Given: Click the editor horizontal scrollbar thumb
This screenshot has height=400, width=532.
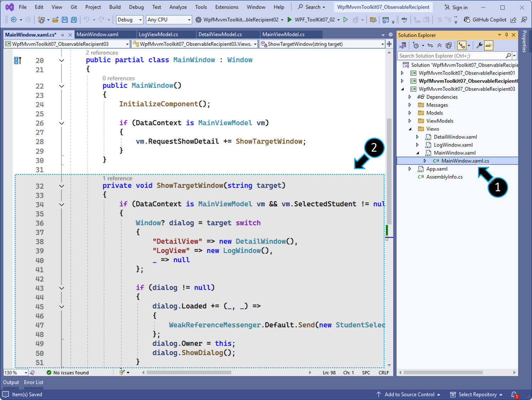Looking at the screenshot, I should click(x=189, y=373).
